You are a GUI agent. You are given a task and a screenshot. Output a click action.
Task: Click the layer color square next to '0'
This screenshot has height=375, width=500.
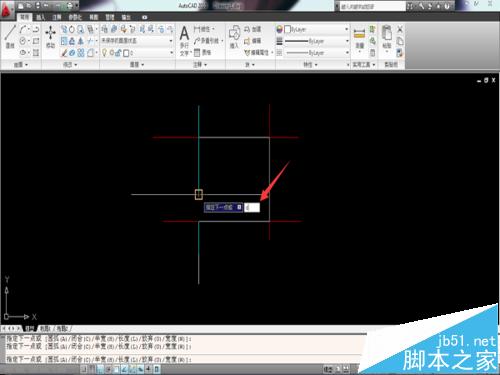click(126, 53)
